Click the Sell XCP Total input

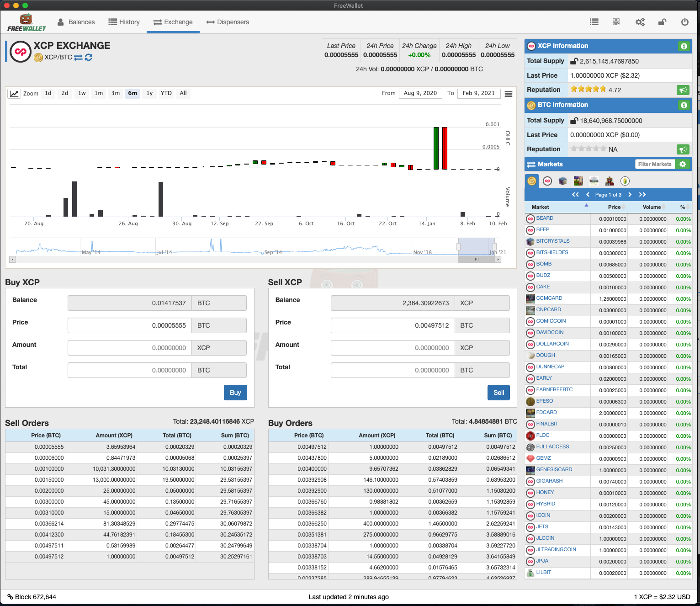click(393, 370)
